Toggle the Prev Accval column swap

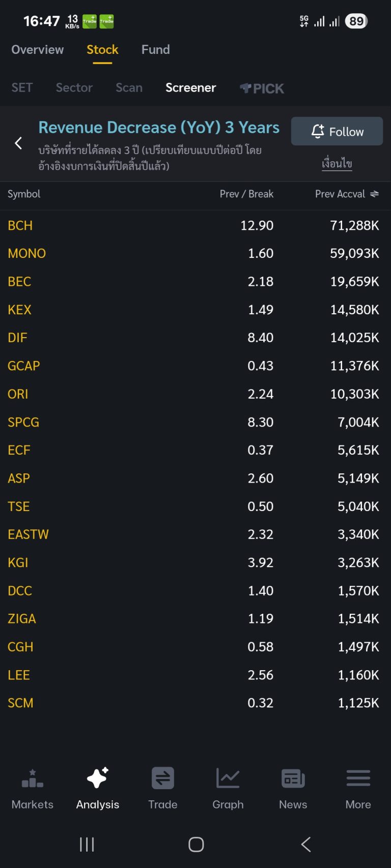(x=374, y=194)
